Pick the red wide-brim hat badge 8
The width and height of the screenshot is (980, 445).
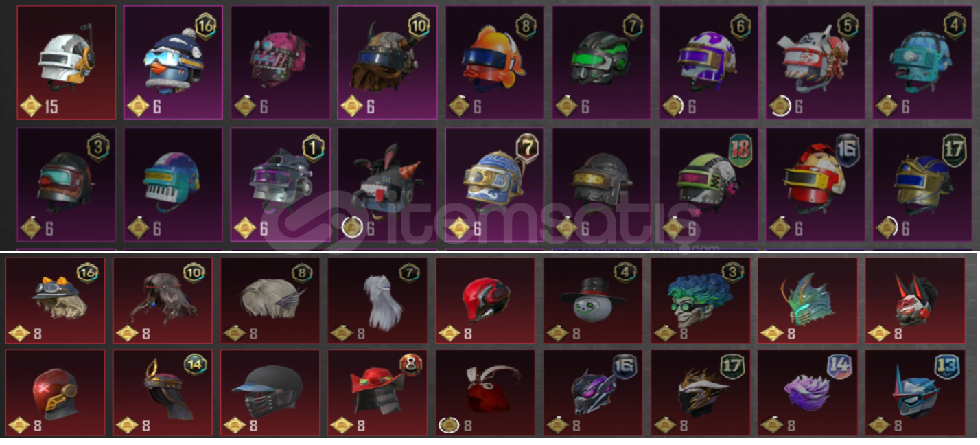[377, 393]
